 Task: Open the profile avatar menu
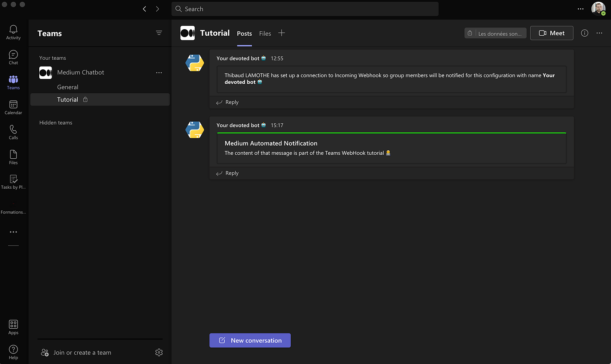598,9
